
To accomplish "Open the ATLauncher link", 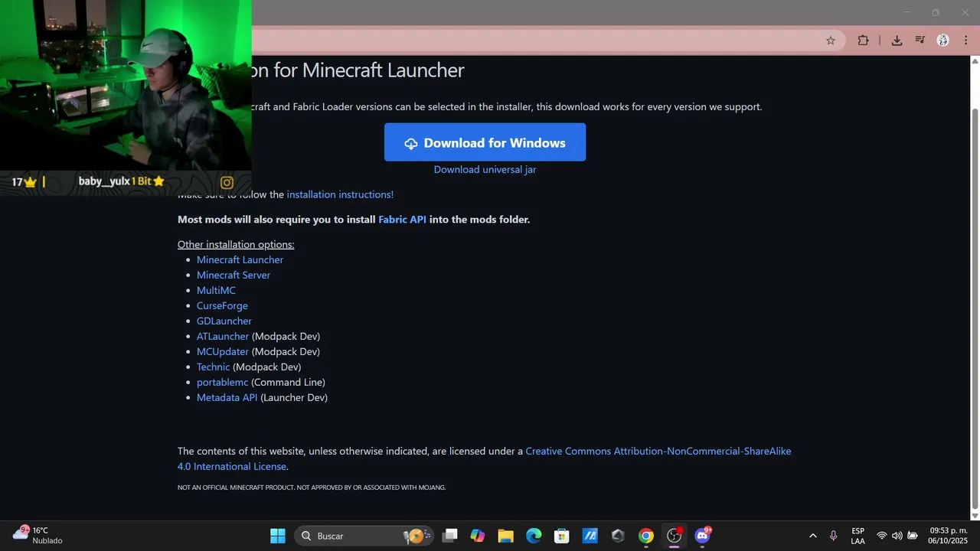I will (x=223, y=336).
